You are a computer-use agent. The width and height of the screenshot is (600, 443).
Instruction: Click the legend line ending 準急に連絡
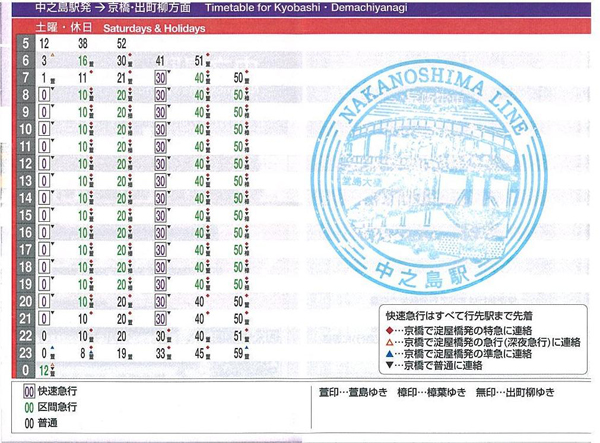pyautogui.click(x=459, y=353)
